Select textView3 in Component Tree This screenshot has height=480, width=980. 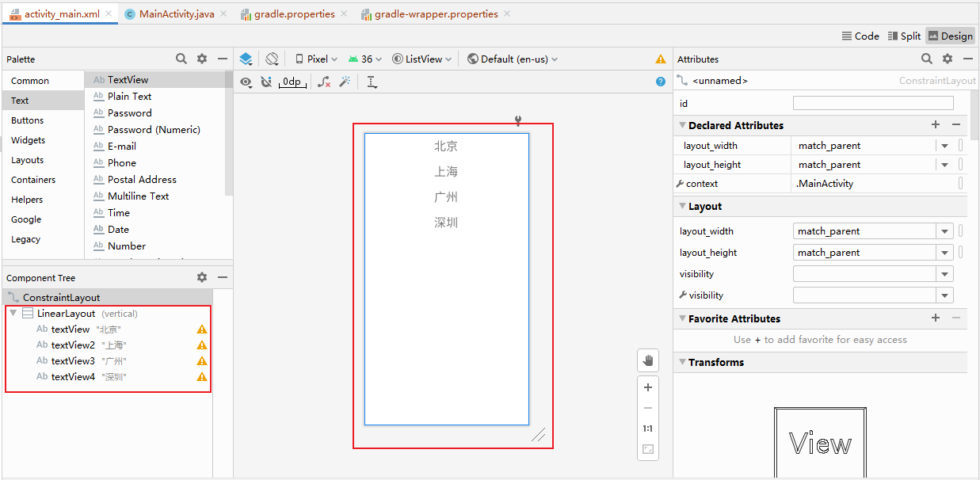[73, 361]
